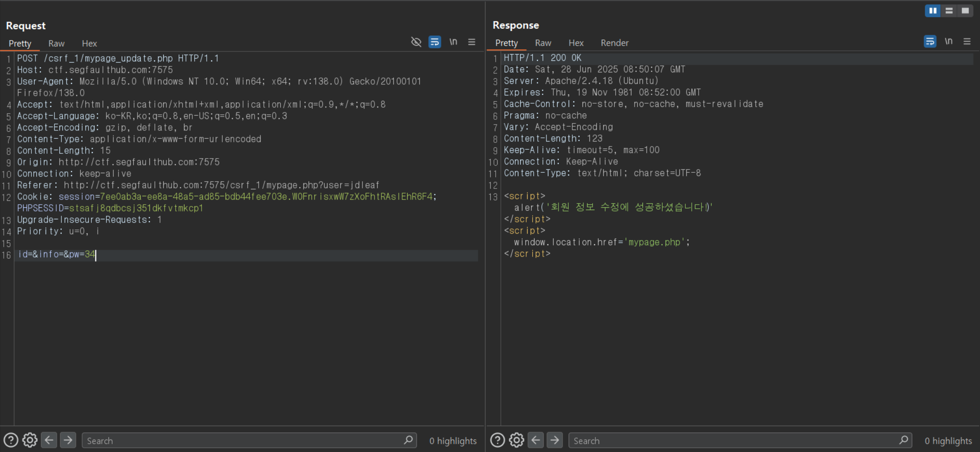Click the window.location.href='mypage.php' line
Screen dimensions: 980x452
[x=602, y=242]
